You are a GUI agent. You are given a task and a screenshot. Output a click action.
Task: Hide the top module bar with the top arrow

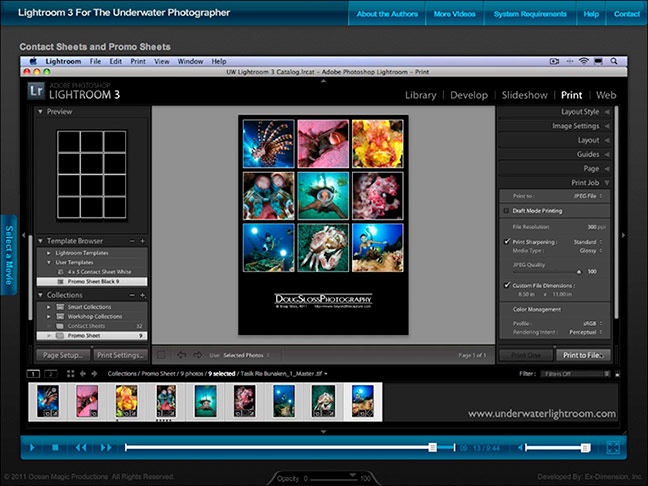(x=324, y=81)
